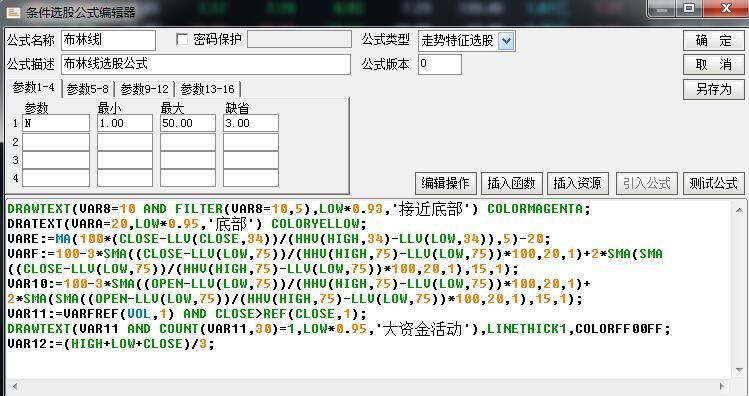The height and width of the screenshot is (396, 749).
Task: Click the code editor scroll up arrow
Action: tap(739, 210)
